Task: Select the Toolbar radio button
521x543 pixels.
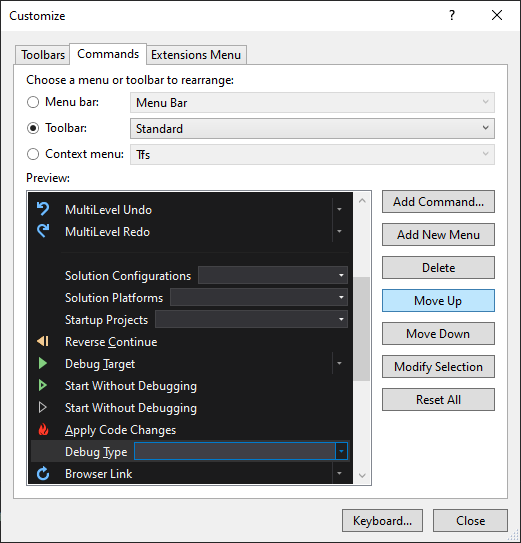Action: 33,128
